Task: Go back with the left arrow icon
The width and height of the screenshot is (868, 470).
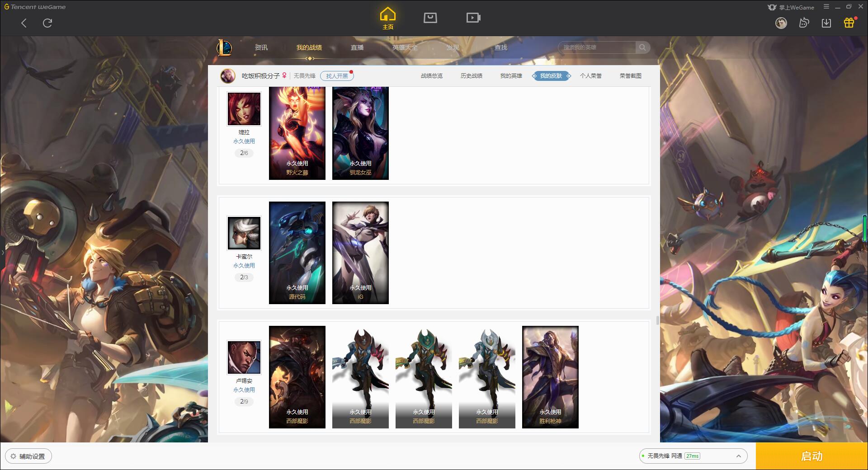Action: [x=24, y=23]
